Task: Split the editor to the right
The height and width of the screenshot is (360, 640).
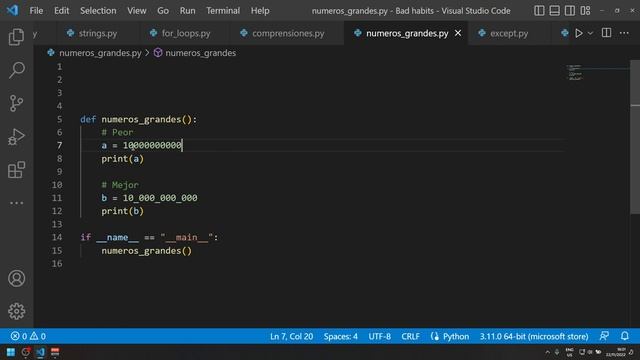Action: pyautogui.click(x=607, y=33)
